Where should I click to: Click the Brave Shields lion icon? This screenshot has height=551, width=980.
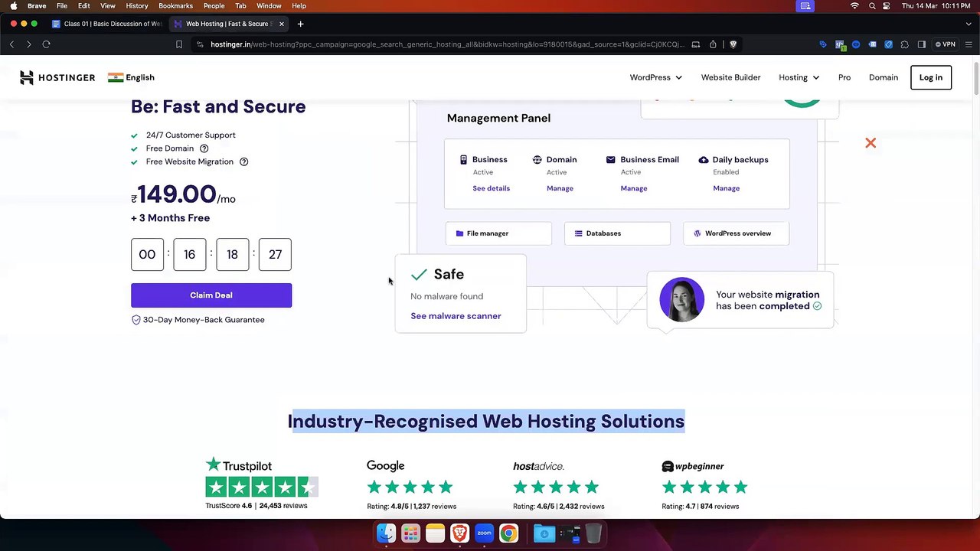tap(733, 44)
